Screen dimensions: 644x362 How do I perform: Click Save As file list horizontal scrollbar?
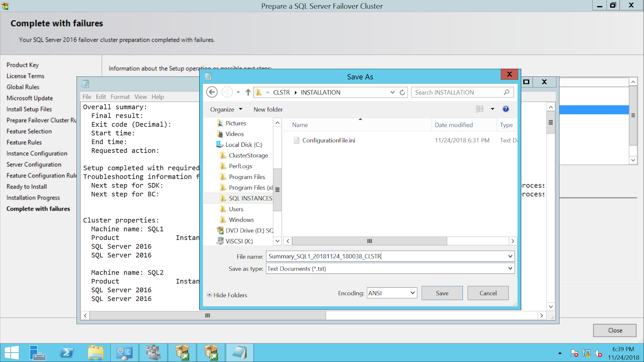[369, 241]
